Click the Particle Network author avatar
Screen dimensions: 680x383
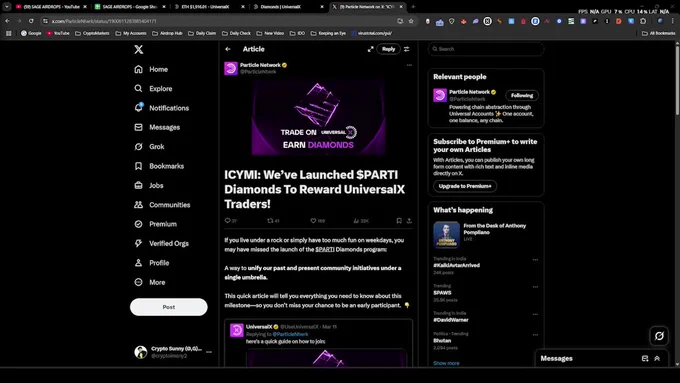[x=231, y=68]
